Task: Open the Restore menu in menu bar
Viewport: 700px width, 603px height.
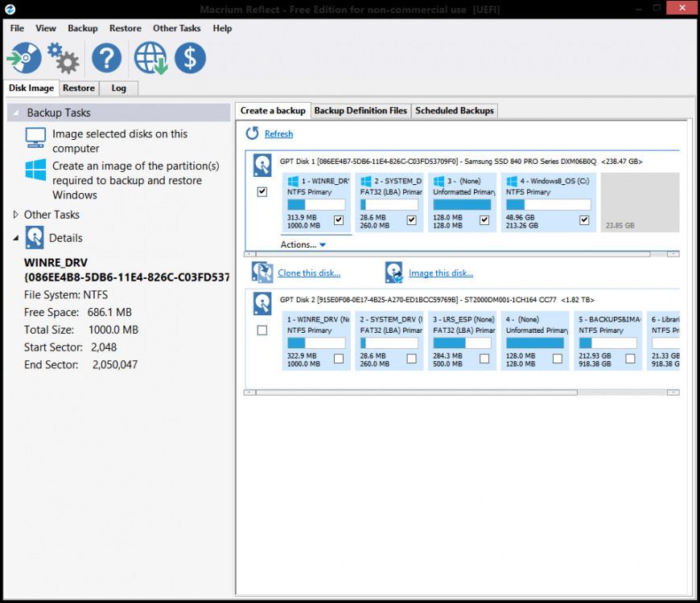Action: [125, 28]
